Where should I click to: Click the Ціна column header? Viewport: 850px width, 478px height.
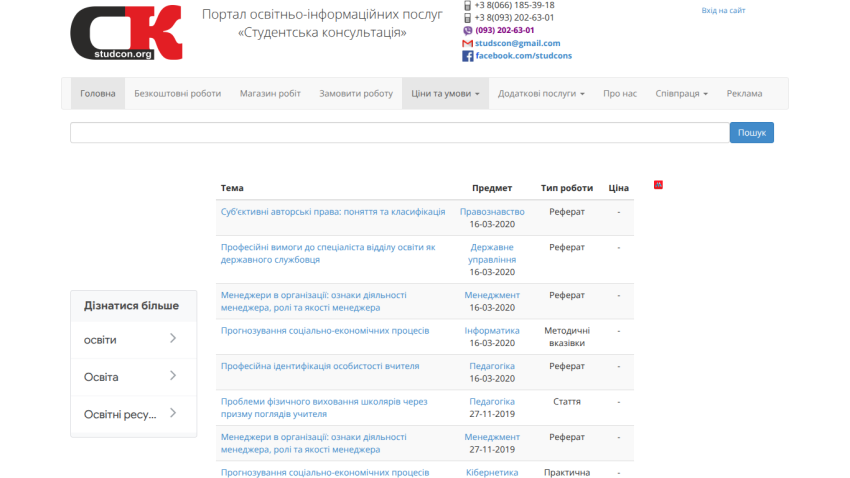[619, 188]
